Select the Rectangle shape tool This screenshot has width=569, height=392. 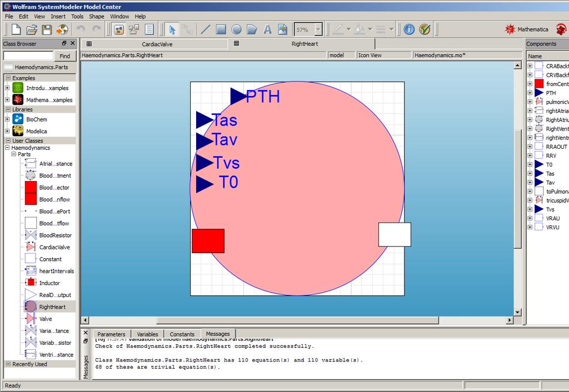coord(221,29)
